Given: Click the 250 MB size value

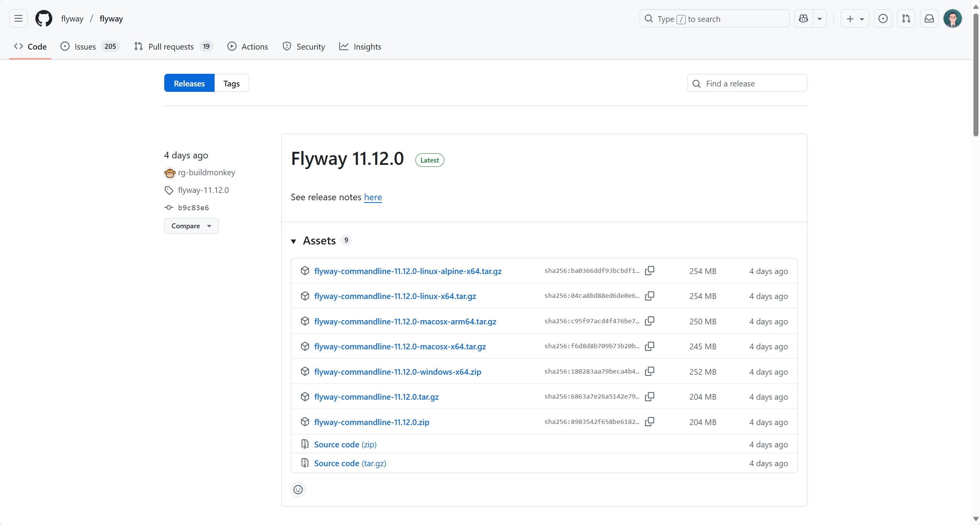Looking at the screenshot, I should coord(703,321).
